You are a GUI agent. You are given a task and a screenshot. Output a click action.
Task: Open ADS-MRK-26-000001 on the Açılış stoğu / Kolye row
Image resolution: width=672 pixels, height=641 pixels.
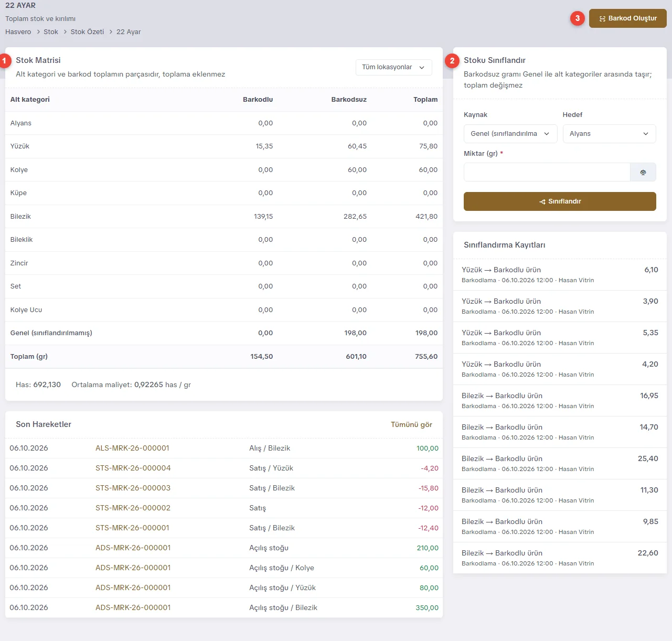pos(133,568)
